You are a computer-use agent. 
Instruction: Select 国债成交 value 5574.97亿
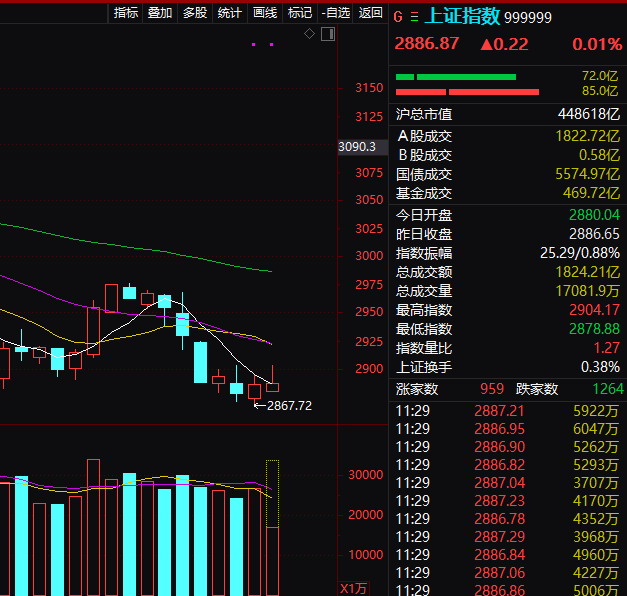coord(587,174)
